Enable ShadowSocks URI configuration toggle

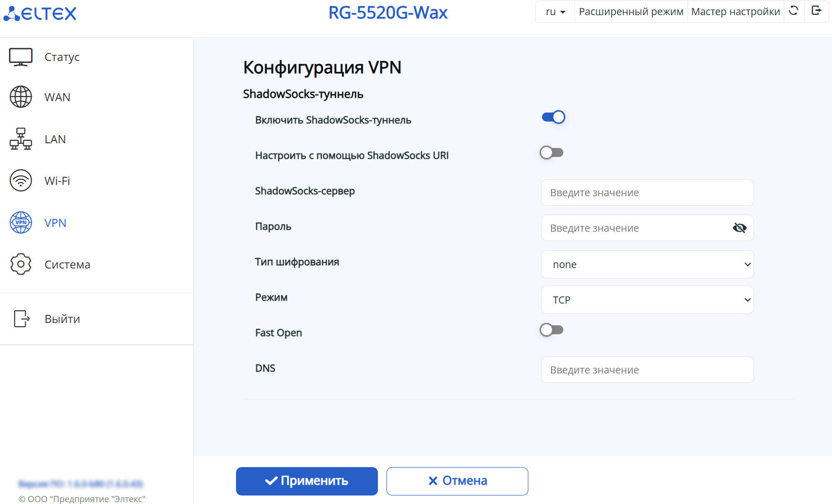(552, 153)
